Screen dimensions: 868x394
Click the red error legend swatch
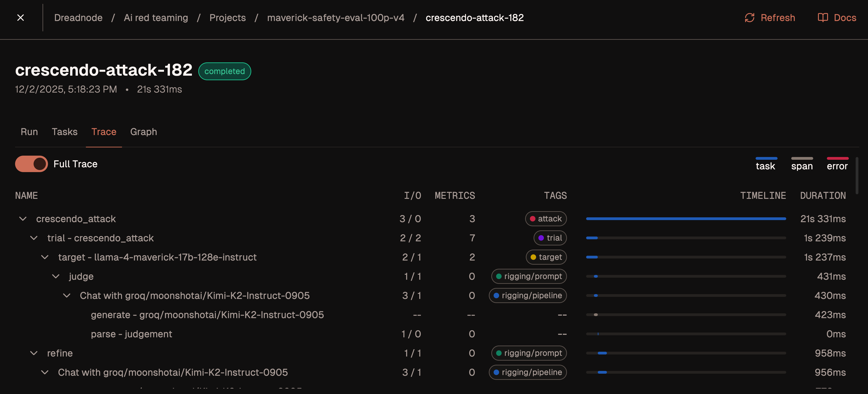(837, 158)
